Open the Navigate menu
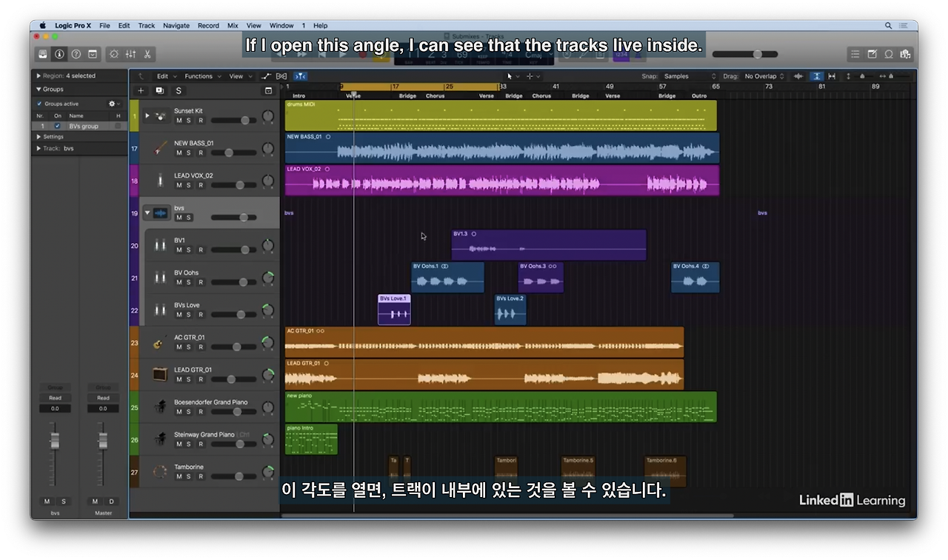Image resolution: width=948 pixels, height=560 pixels. (x=176, y=25)
